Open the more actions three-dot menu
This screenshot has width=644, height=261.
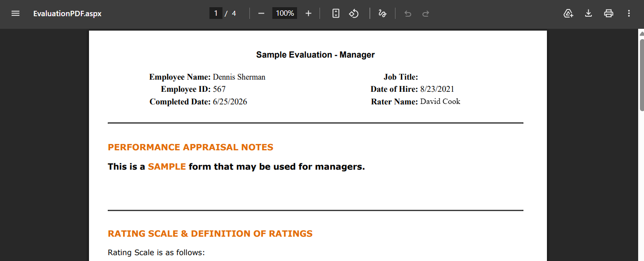(x=629, y=13)
